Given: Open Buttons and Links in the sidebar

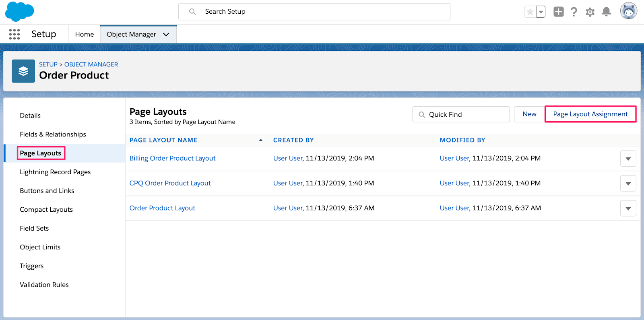Looking at the screenshot, I should (x=47, y=191).
